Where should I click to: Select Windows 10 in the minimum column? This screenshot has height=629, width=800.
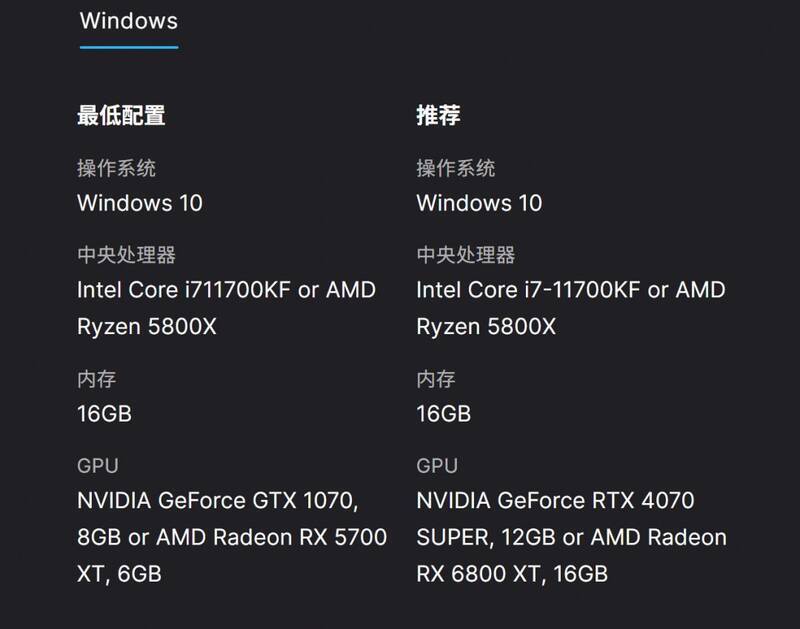(138, 202)
